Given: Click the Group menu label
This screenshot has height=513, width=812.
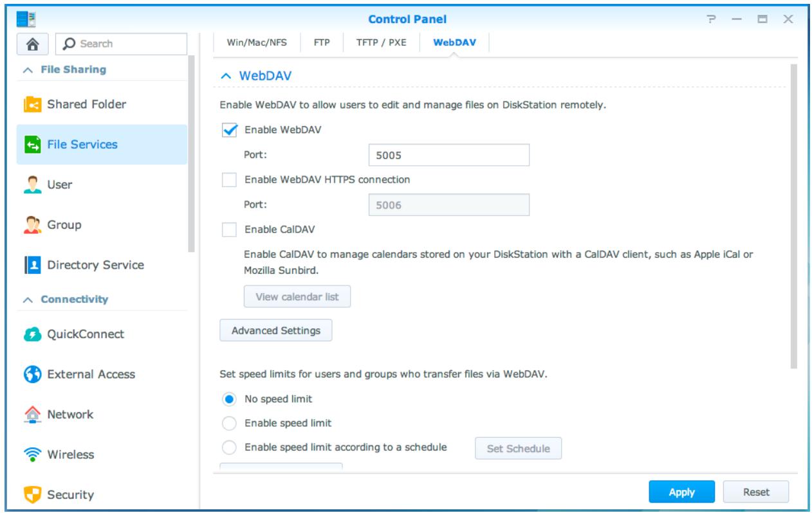Looking at the screenshot, I should 64,225.
